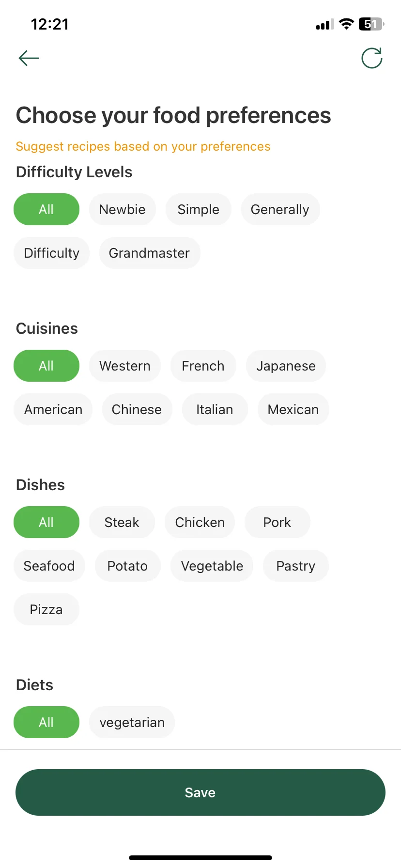
Task: Enable the vegetarian diet option
Action: [x=132, y=722]
